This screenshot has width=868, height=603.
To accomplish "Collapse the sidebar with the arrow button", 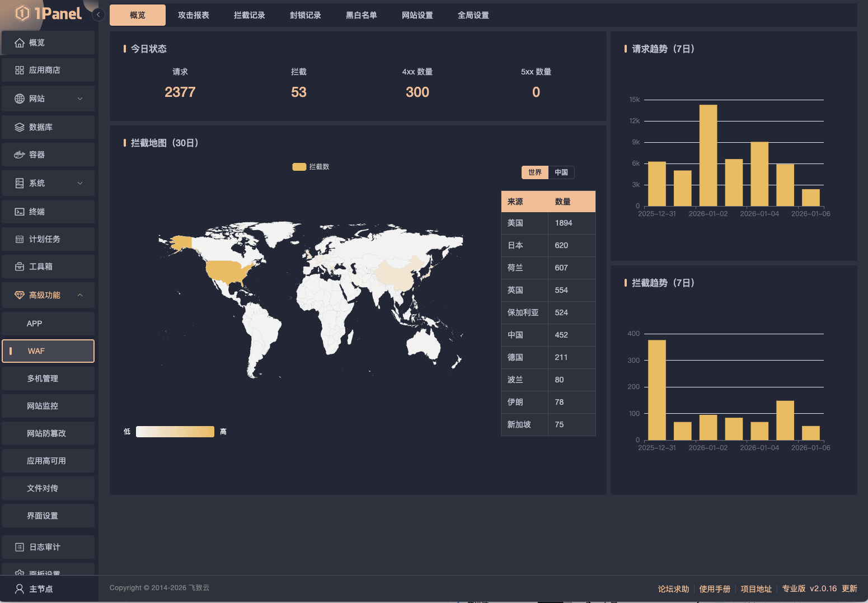I will (x=98, y=15).
